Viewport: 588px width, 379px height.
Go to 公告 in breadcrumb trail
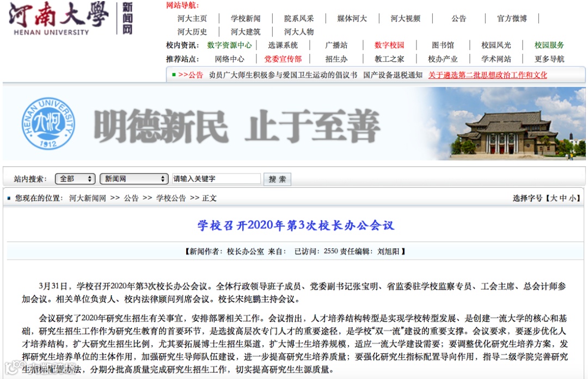(131, 198)
